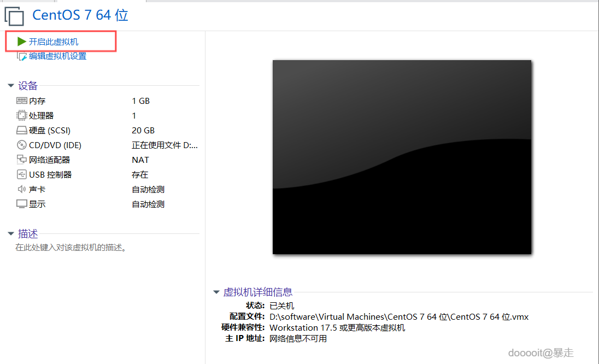Select the USB 控制器 device label
This screenshot has width=599, height=364.
(50, 174)
